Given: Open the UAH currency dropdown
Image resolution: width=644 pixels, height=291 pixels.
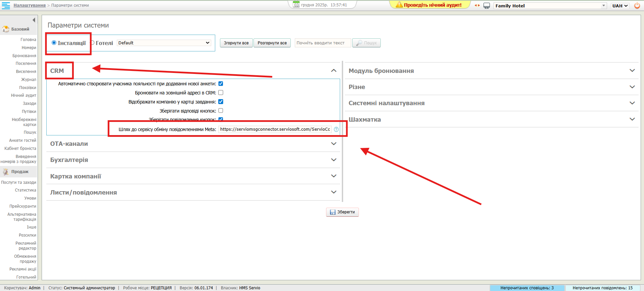Looking at the screenshot, I should coord(619,6).
